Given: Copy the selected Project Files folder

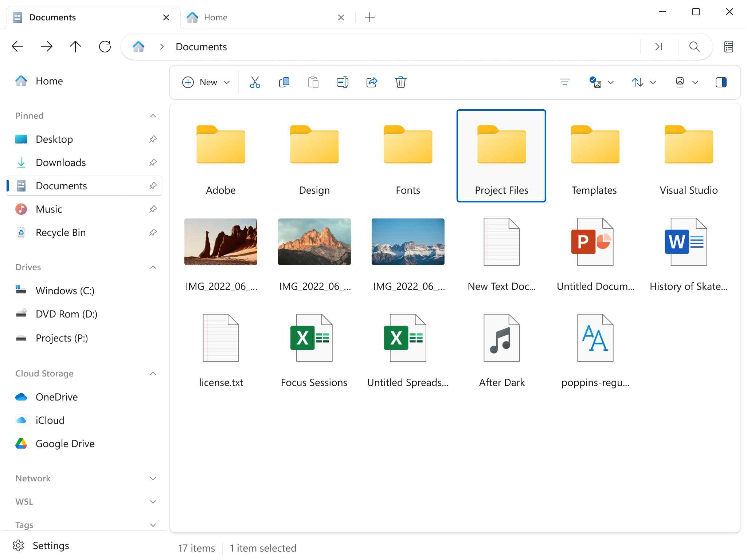Looking at the screenshot, I should click(284, 82).
